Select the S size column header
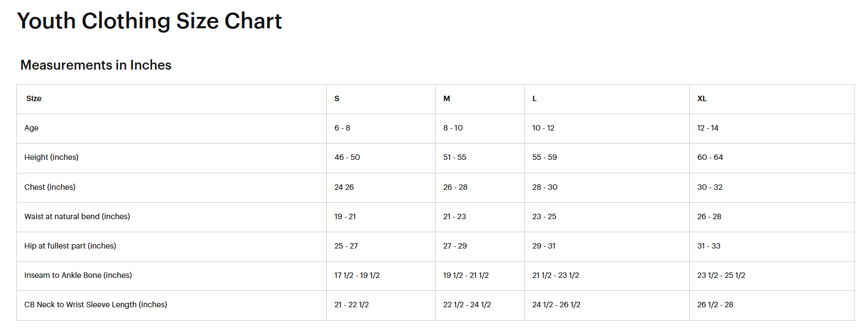Image resolution: width=868 pixels, height=329 pixels. pyautogui.click(x=337, y=98)
